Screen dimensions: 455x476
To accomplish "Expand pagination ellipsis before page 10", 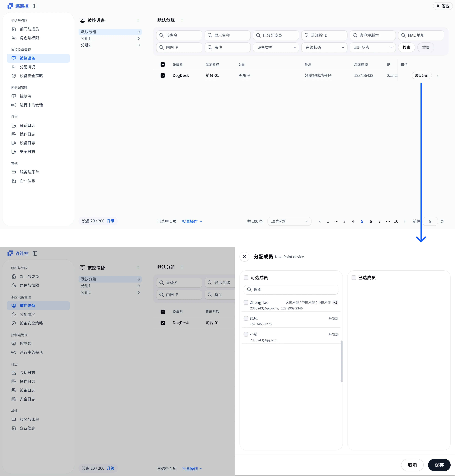I will click(388, 221).
